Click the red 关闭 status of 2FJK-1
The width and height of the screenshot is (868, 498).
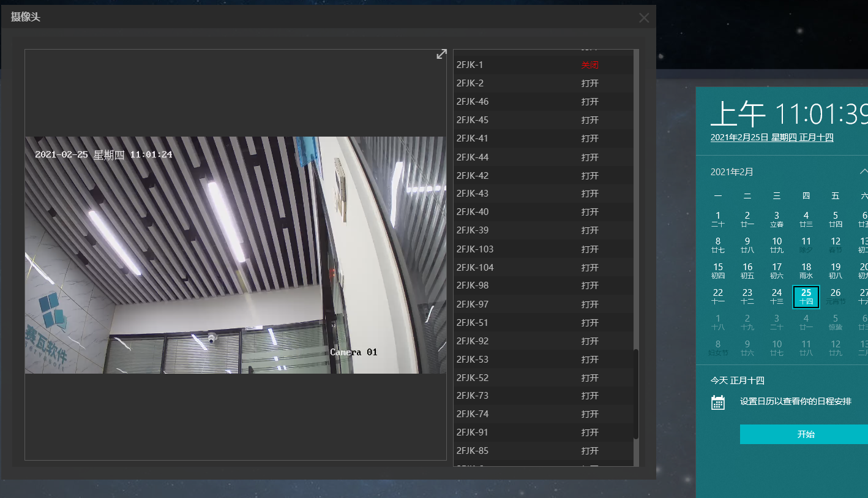(590, 65)
